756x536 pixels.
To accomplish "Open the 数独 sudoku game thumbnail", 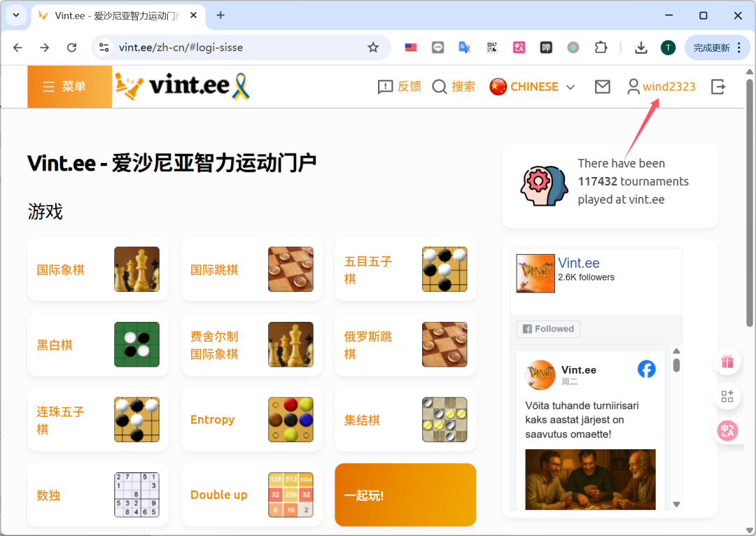I will [136, 495].
